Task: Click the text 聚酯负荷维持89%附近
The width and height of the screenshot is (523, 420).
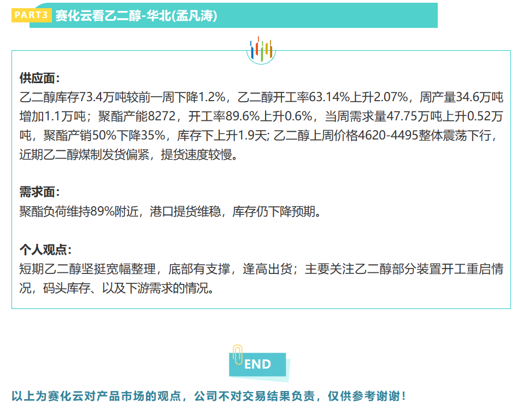Action: (x=79, y=211)
